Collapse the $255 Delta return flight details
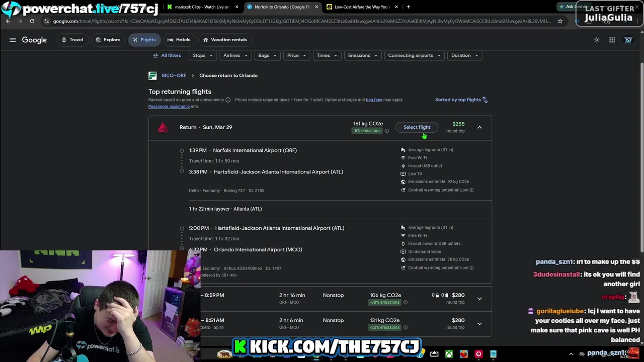644x362 pixels. click(x=479, y=127)
